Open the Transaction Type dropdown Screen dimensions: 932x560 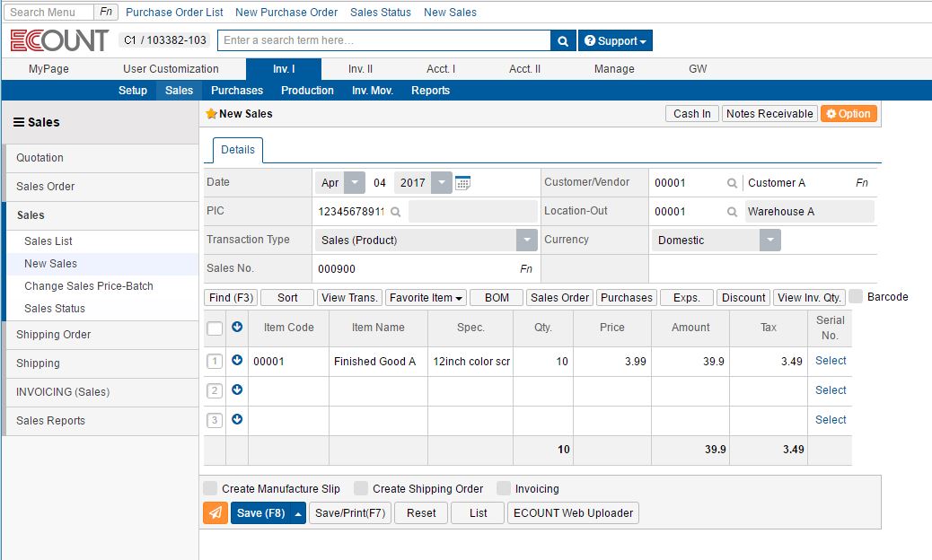pyautogui.click(x=527, y=240)
